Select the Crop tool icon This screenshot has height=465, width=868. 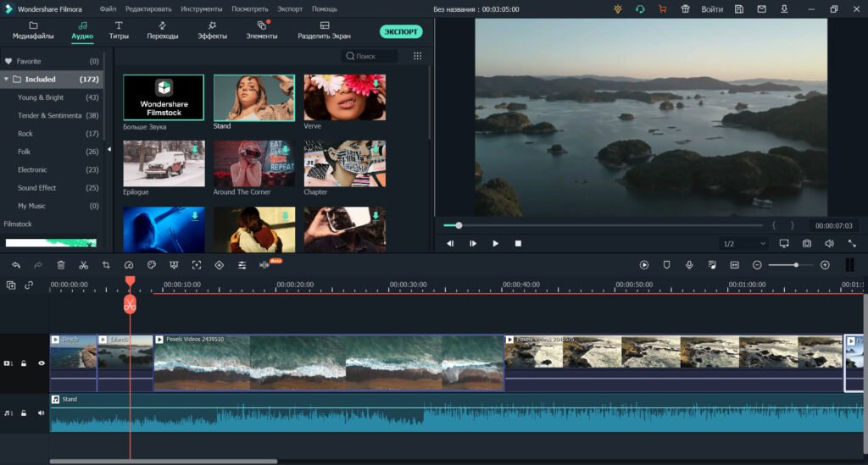(x=106, y=265)
